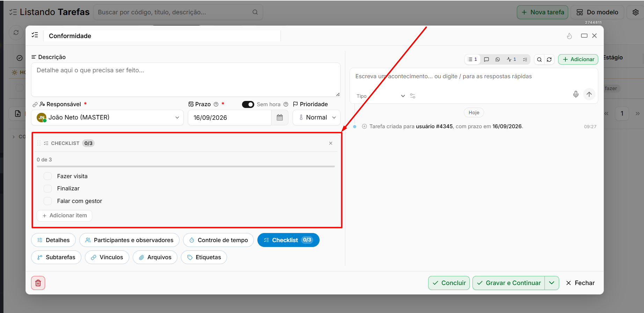Check the "Finalizar" checklist item
This screenshot has height=313, width=644.
[x=48, y=189]
